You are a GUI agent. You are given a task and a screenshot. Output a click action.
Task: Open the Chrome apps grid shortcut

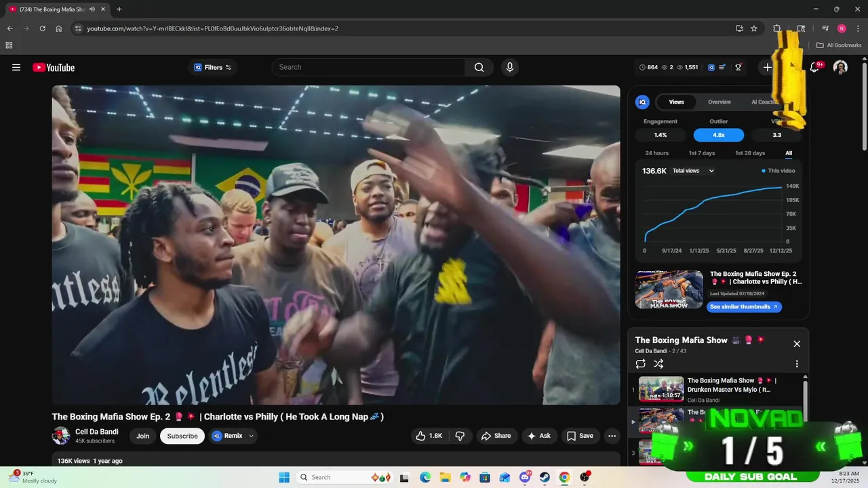coord(9,45)
